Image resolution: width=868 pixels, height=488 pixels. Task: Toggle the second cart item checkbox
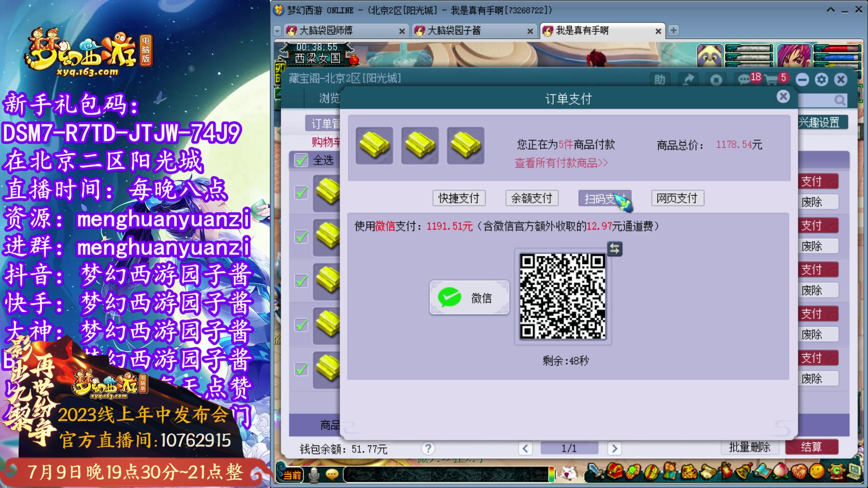pos(301,236)
